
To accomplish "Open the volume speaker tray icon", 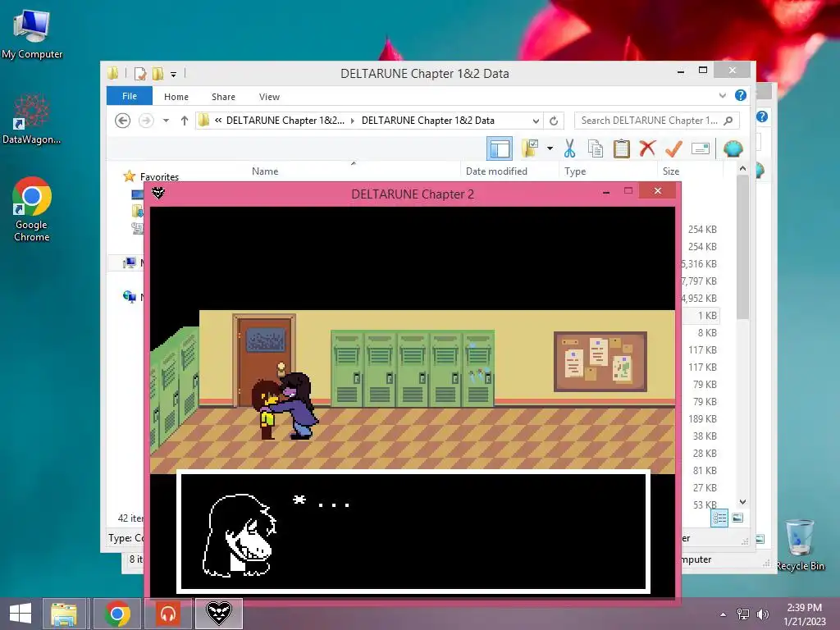I will coord(763,614).
